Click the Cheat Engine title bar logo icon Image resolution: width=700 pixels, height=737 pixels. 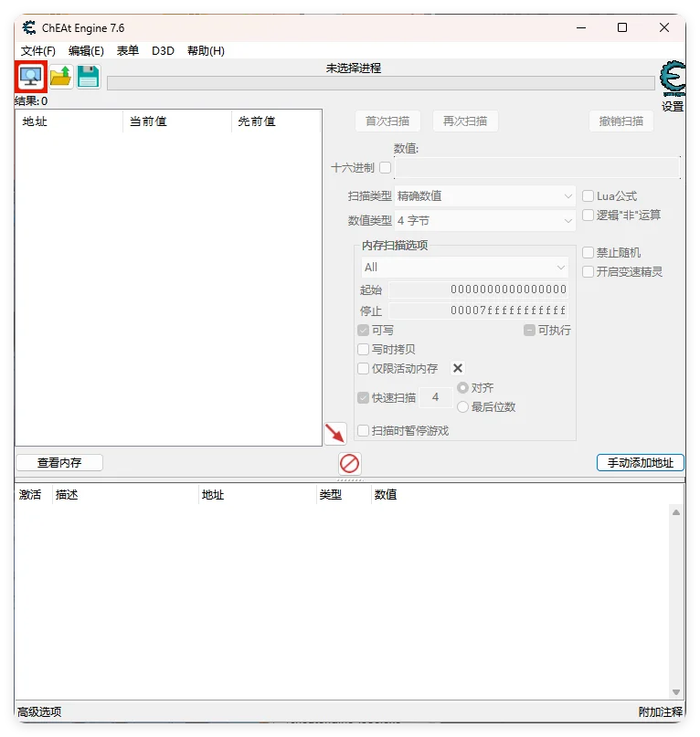(29, 27)
